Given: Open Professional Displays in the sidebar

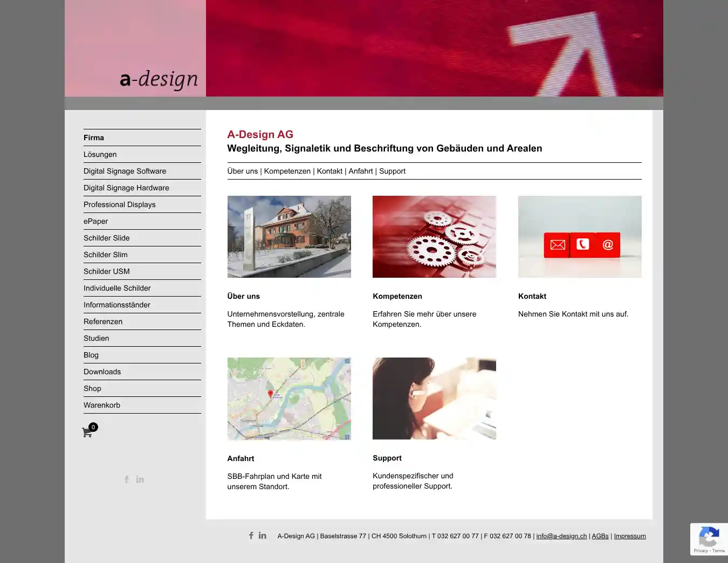Looking at the screenshot, I should click(x=119, y=204).
